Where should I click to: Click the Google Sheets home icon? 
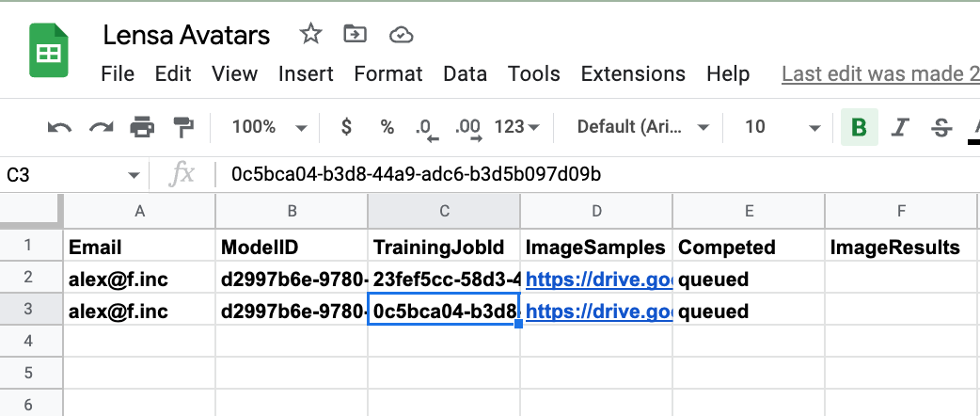click(x=44, y=54)
